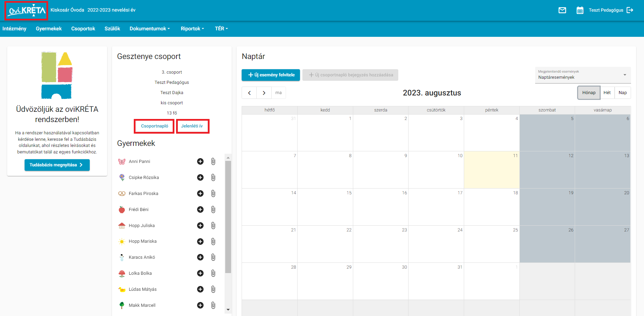The width and height of the screenshot is (644, 316).
Task: Open the calendar icon in header
Action: [x=580, y=10]
